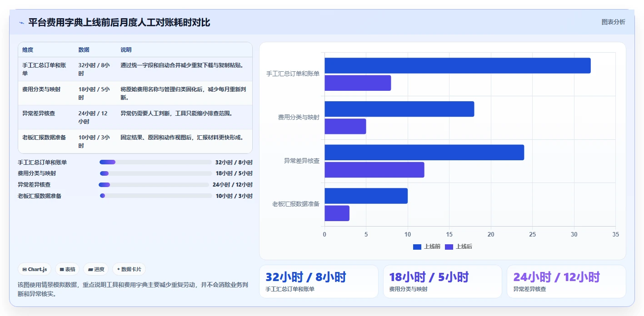Screen dimensions: 644x316
Task: Open the 24小时 / 12小时 data card
Action: [566, 281]
